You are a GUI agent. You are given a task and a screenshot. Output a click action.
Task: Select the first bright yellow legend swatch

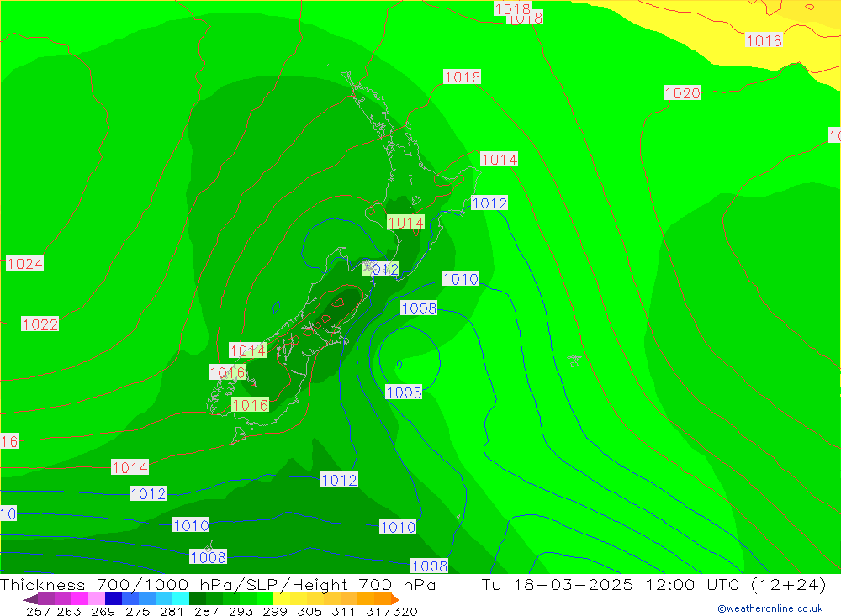[282, 599]
